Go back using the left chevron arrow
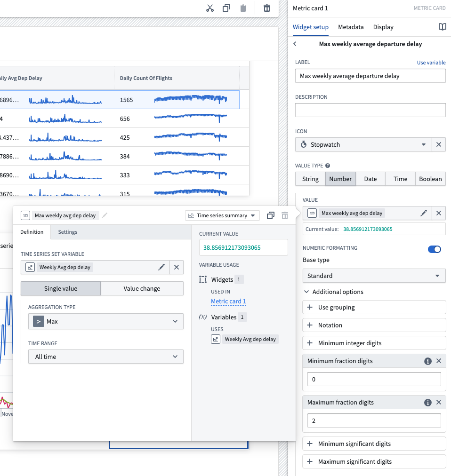Screen dimensions: 451x476 [295, 44]
